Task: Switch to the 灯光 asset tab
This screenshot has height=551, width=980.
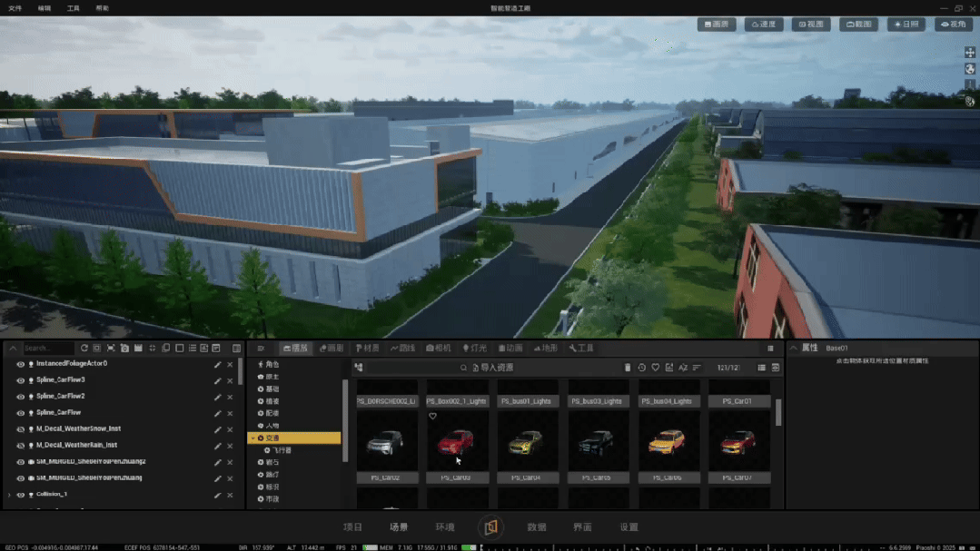Action: point(474,348)
